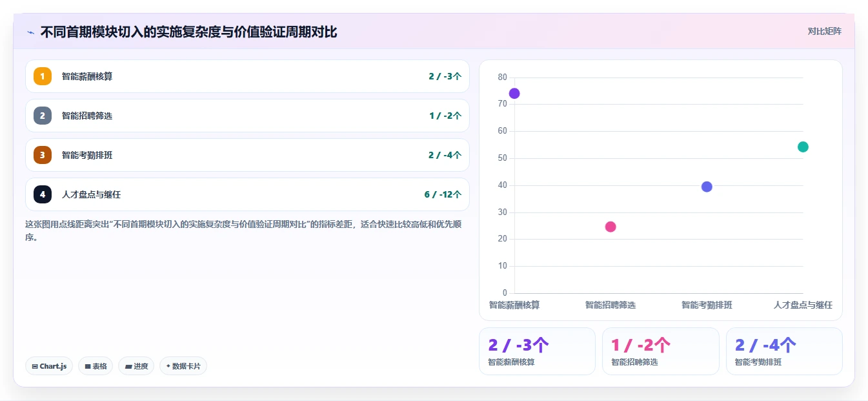Click the pink 1 / -2个 data card
The height and width of the screenshot is (401, 868).
(661, 351)
